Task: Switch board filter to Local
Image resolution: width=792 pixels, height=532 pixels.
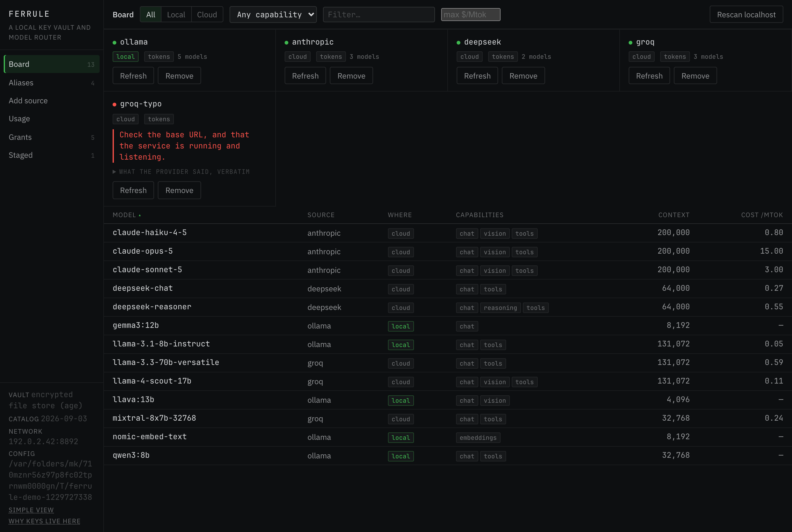Action: (176, 15)
